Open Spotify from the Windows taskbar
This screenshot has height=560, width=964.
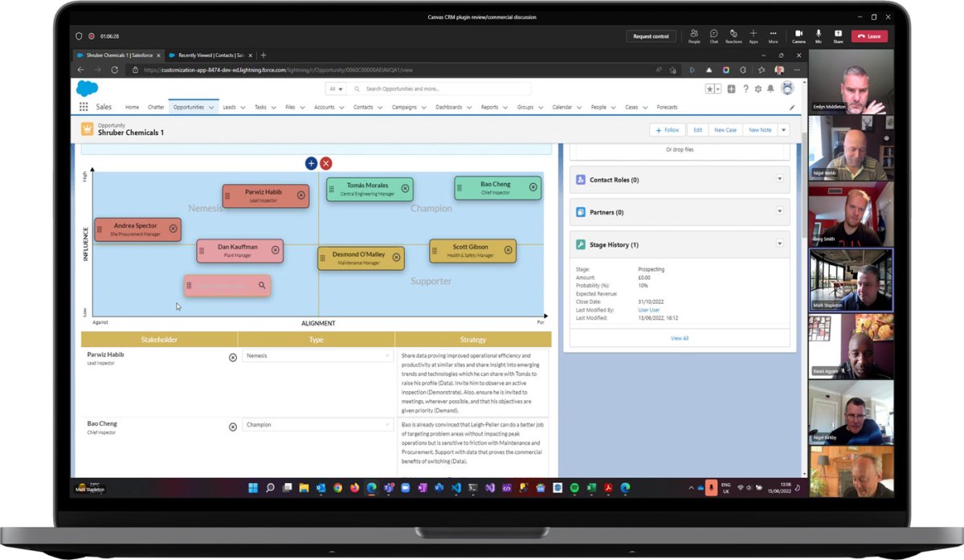click(x=574, y=488)
